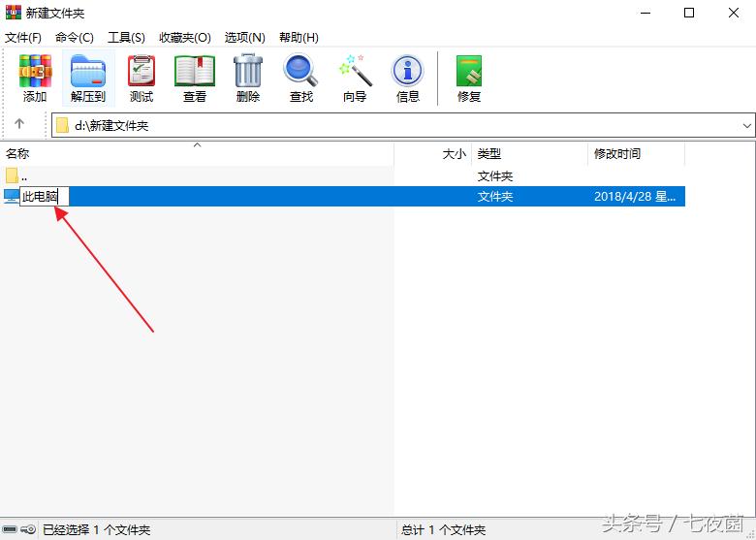Screen dimensions: 756x540
Task: Expand the address bar path dropdown
Action: pos(747,126)
